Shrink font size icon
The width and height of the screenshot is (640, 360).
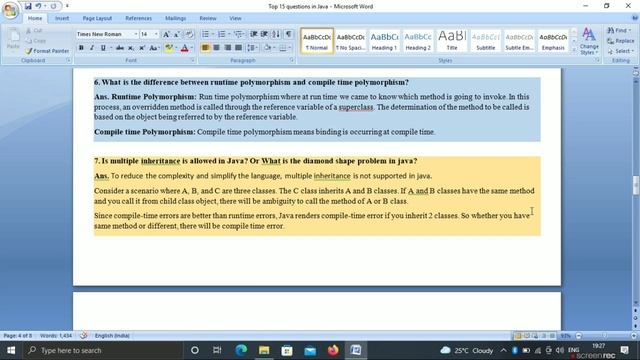(177, 34)
